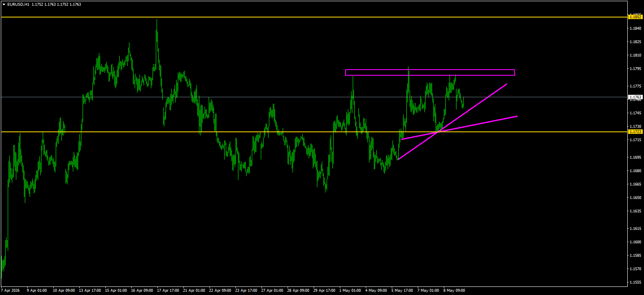Click the 27 Apr 01:00 time label

point(272,291)
